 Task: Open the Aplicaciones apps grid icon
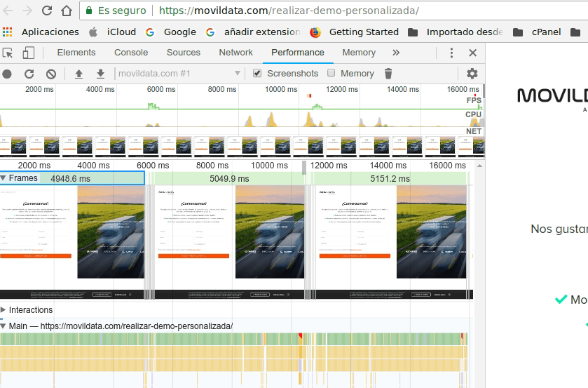pyautogui.click(x=8, y=32)
